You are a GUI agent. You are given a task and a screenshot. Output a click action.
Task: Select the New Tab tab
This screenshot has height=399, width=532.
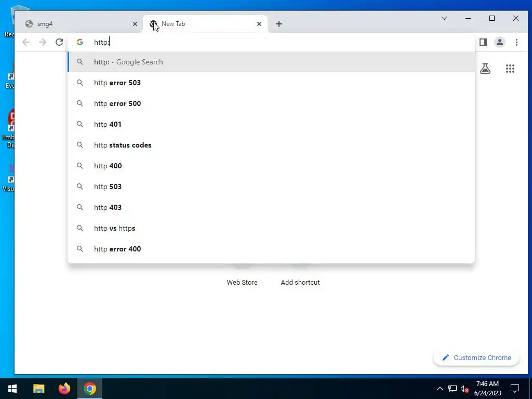206,24
